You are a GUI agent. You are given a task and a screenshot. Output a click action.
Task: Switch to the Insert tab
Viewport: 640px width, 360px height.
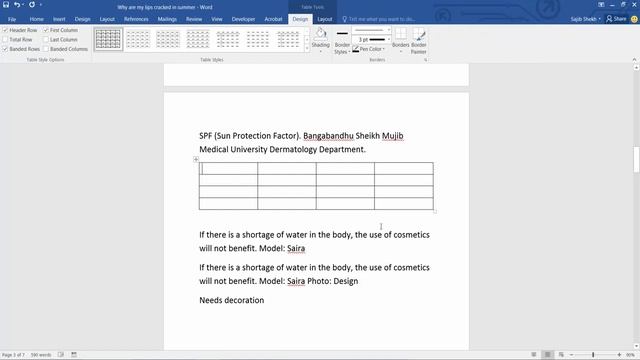59,19
